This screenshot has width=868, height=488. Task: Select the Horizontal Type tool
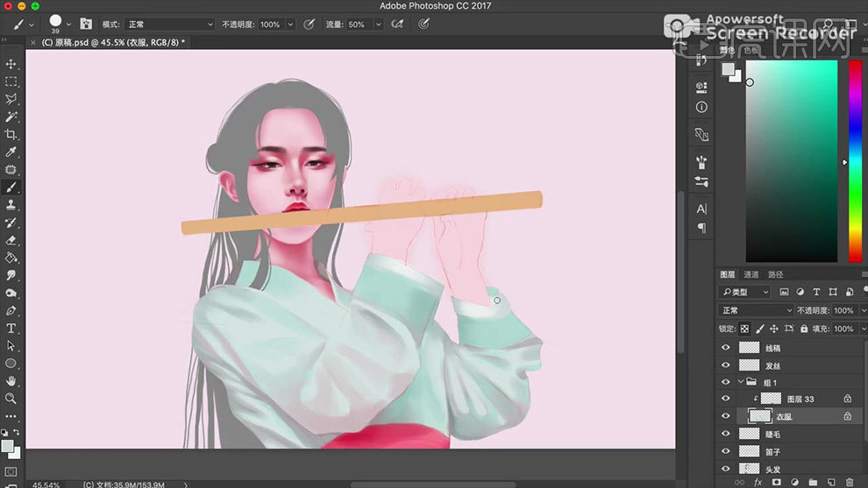point(11,328)
